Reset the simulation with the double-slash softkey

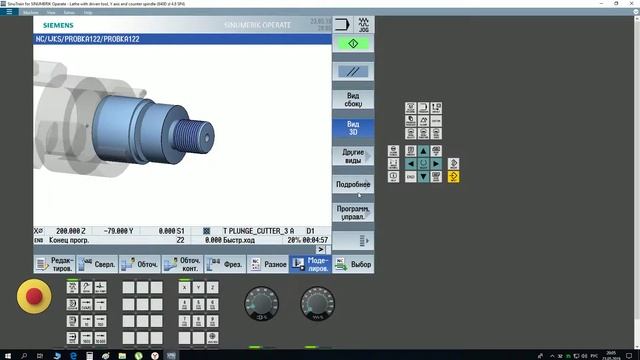coord(353,72)
